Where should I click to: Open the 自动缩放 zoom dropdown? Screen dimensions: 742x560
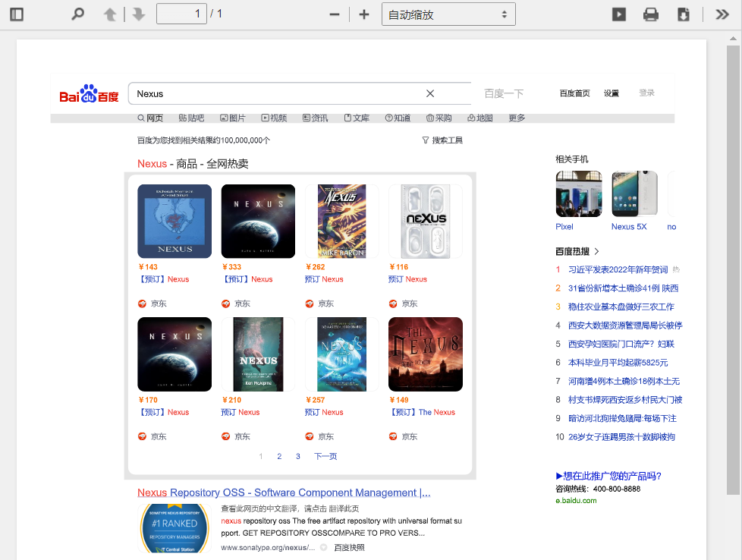448,14
